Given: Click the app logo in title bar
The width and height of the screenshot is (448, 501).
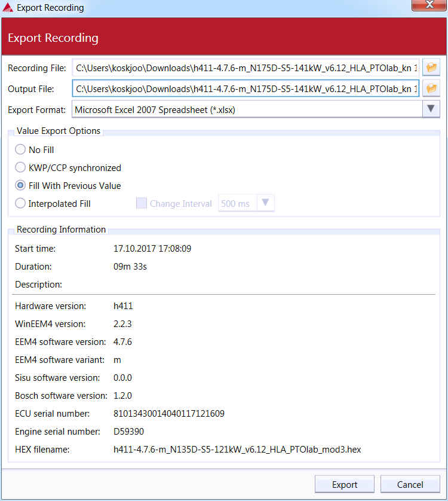Looking at the screenshot, I should pyautogui.click(x=8, y=8).
